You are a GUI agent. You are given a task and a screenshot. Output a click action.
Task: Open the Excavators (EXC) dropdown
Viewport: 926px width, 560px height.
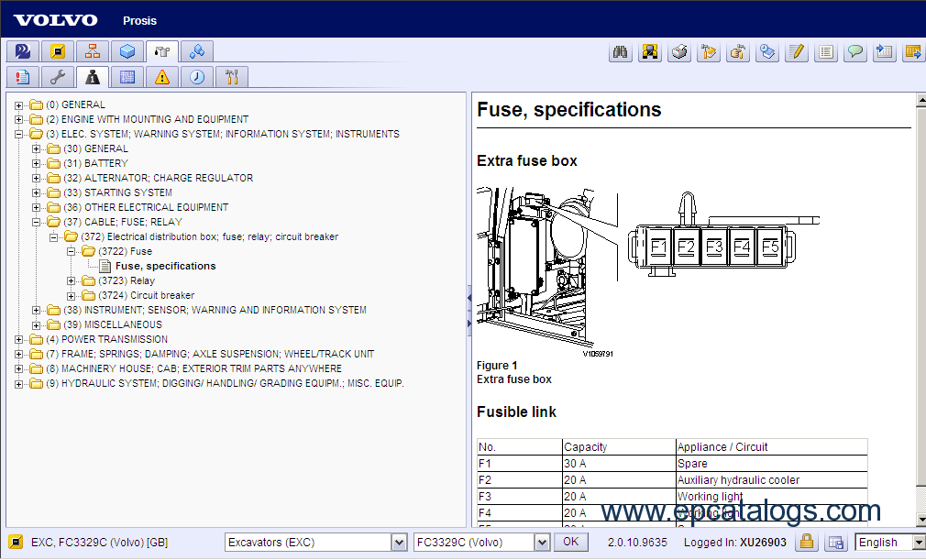tap(398, 543)
